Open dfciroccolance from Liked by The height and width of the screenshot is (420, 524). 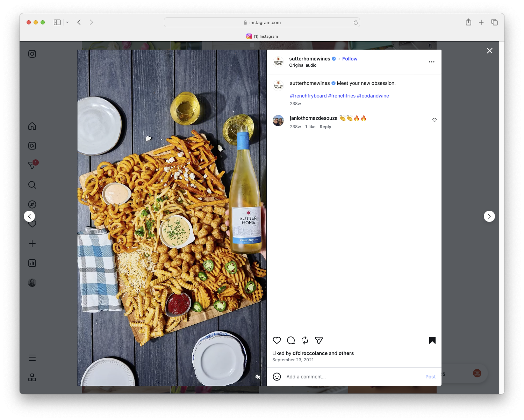point(310,353)
